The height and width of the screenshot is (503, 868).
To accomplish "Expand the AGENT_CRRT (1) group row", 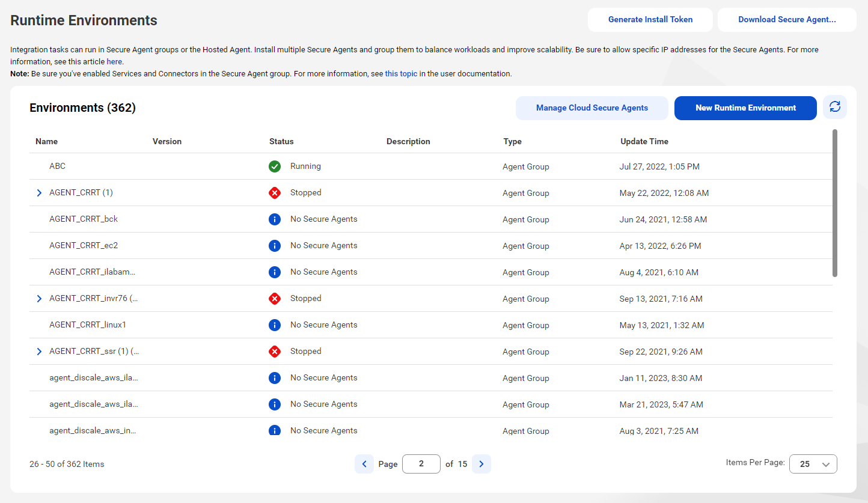I will click(x=40, y=193).
